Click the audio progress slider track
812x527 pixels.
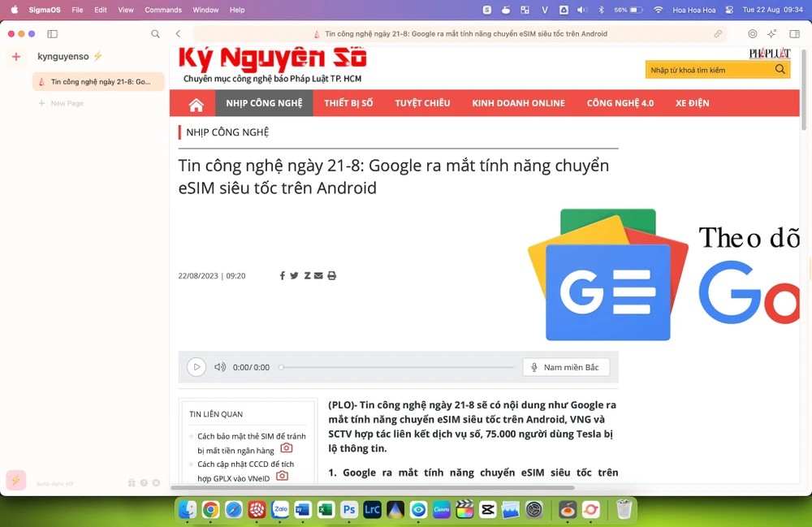398,367
